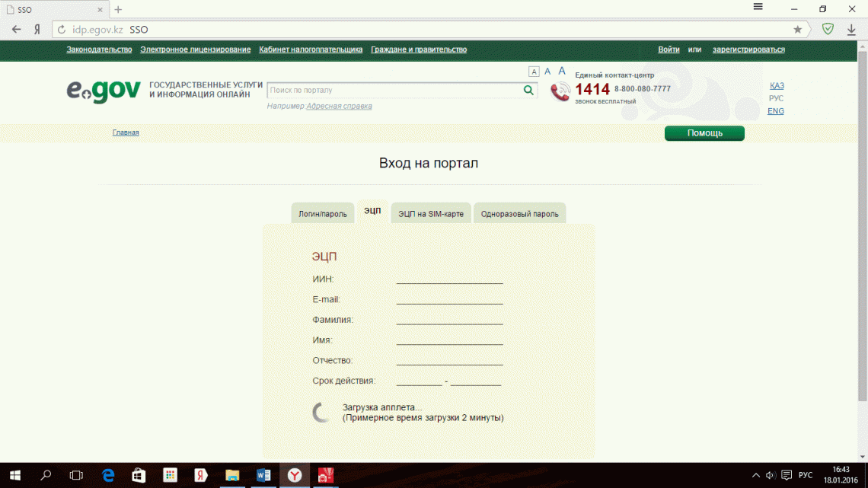Open downloads via the arrow icon in browser toolbar
The height and width of the screenshot is (488, 868).
pos(852,30)
